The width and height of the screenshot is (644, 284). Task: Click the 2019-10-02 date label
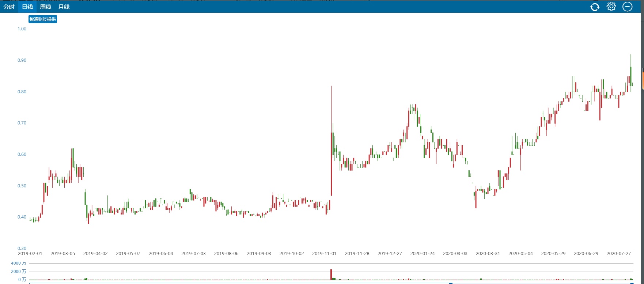click(x=292, y=254)
